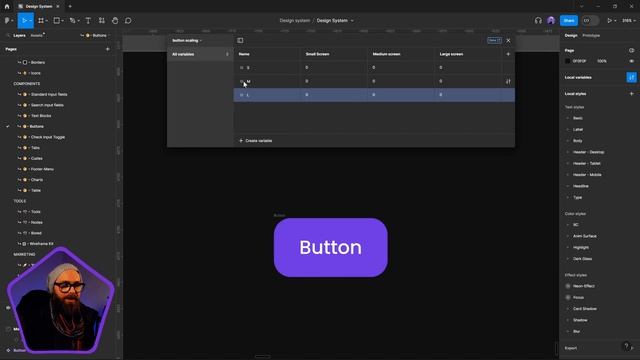Select the Hand tool
The height and width of the screenshot is (360, 640).
point(115,20)
